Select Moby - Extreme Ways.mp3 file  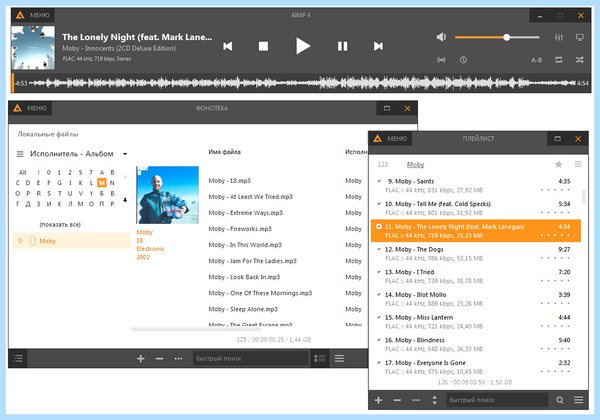pos(245,213)
